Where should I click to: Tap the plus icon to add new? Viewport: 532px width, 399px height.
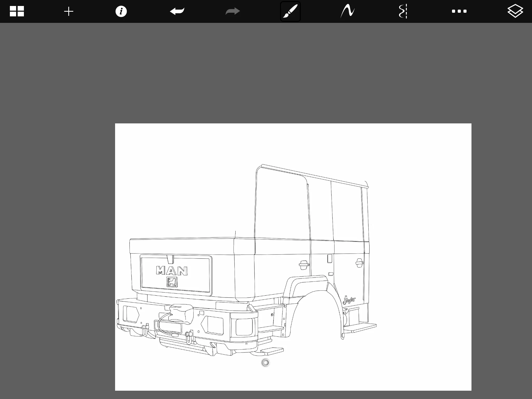pos(69,11)
